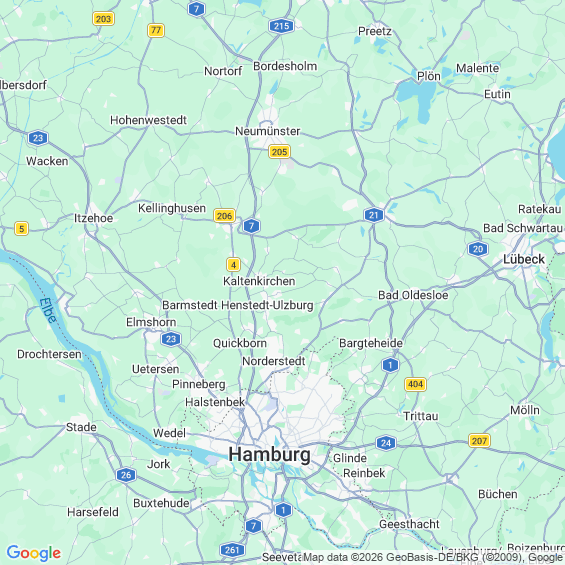This screenshot has width=565, height=565.
Task: Select the A 26 shield near Jork
Action: [x=126, y=475]
